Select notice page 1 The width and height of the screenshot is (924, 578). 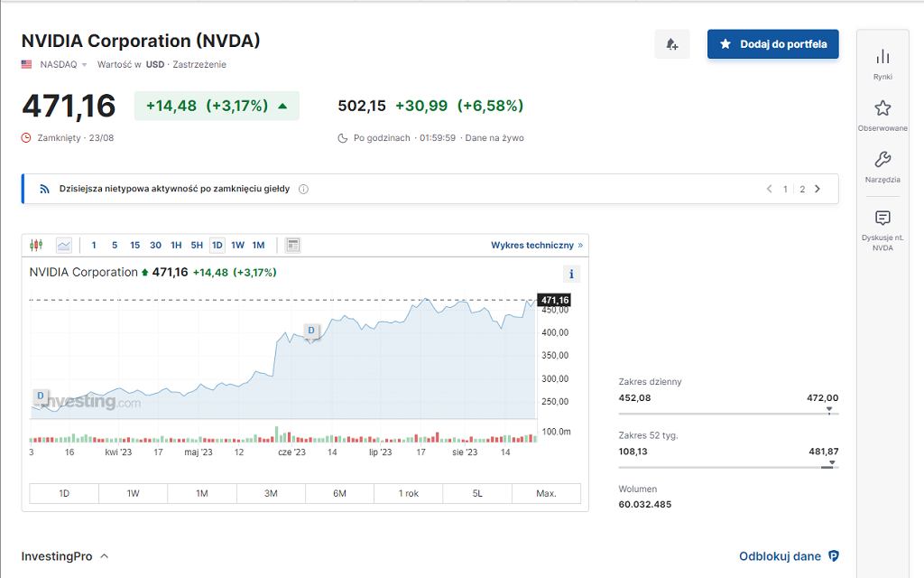coord(785,190)
